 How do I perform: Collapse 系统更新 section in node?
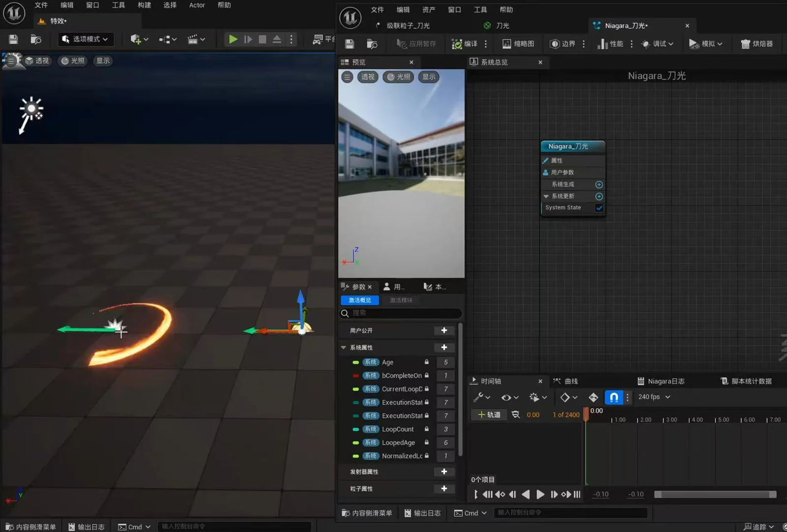click(546, 196)
